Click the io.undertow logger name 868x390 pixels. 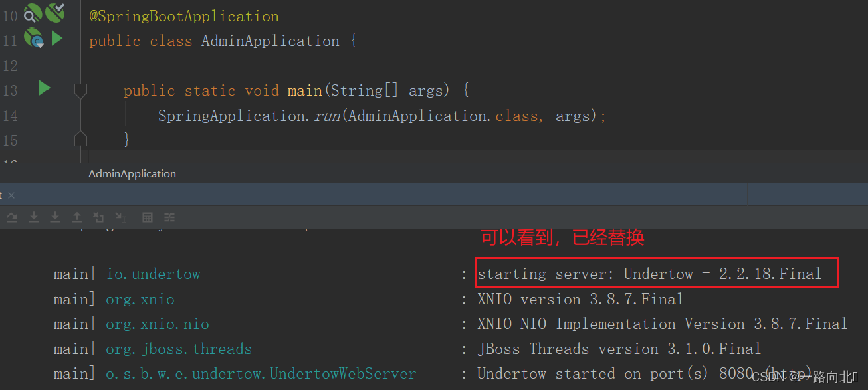[153, 274]
